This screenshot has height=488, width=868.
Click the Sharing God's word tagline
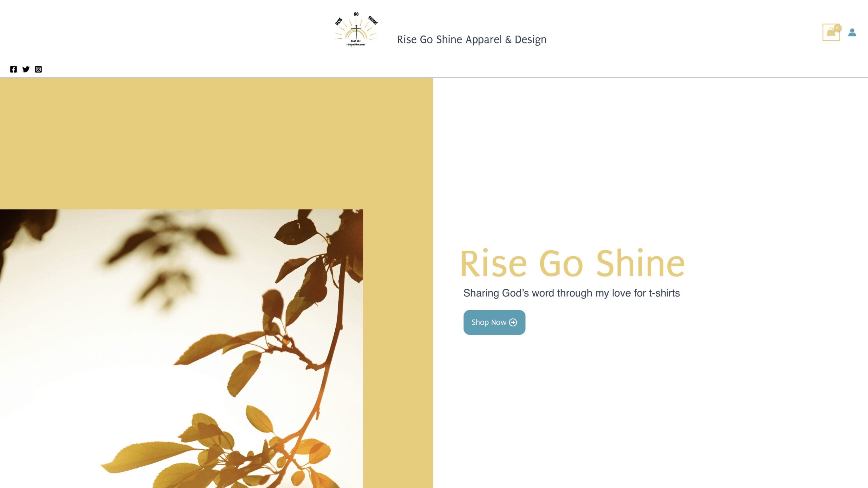coord(572,293)
